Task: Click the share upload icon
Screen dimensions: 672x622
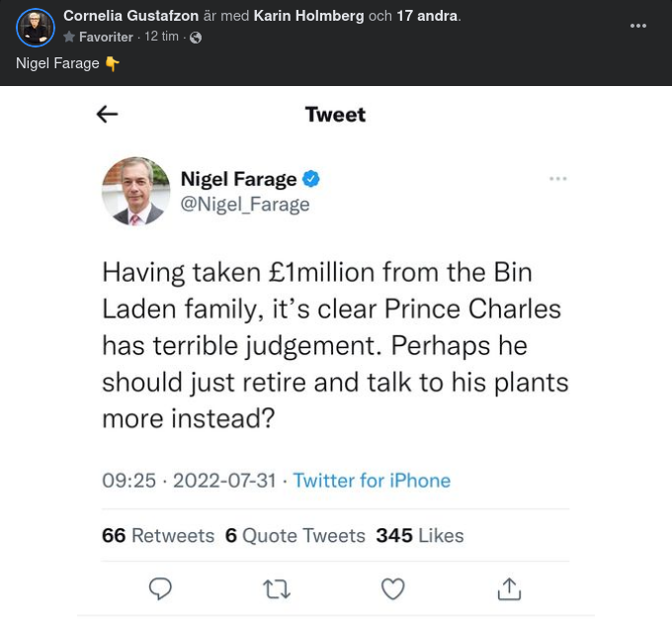Action: click(x=509, y=589)
